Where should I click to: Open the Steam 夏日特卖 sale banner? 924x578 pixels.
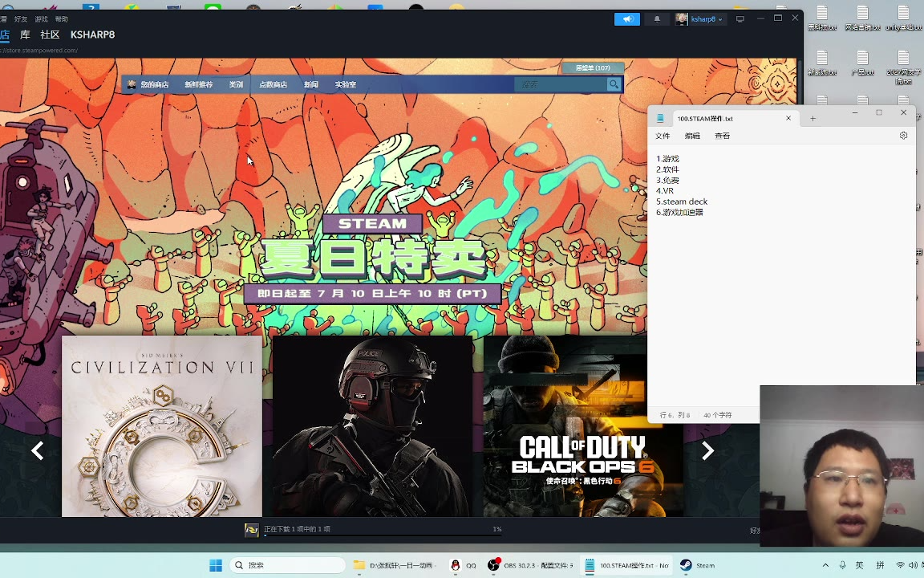pyautogui.click(x=372, y=258)
